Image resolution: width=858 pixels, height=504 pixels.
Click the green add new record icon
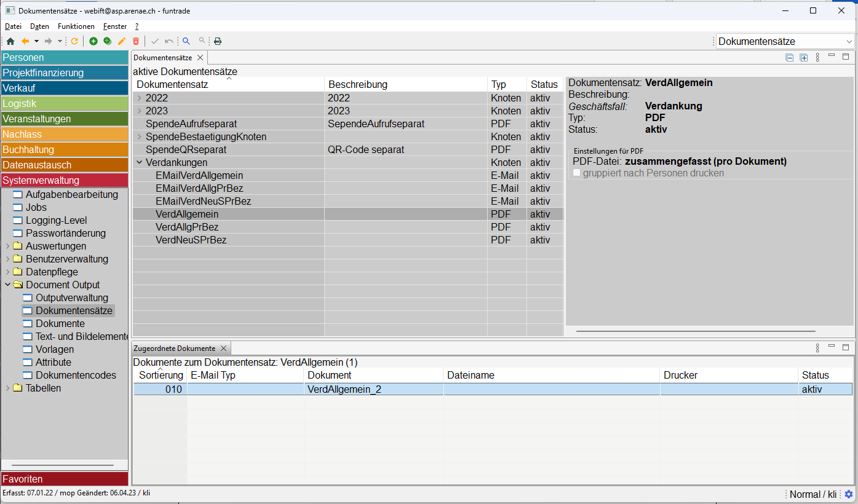(93, 41)
